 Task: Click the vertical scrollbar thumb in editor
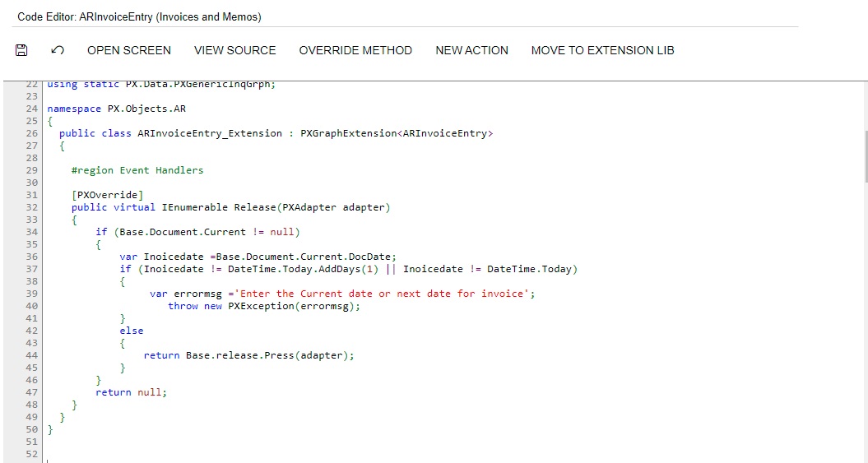coord(866,156)
